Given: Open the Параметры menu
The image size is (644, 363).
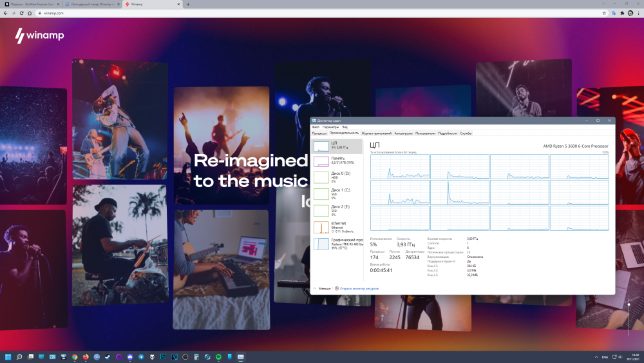Looking at the screenshot, I should point(330,127).
